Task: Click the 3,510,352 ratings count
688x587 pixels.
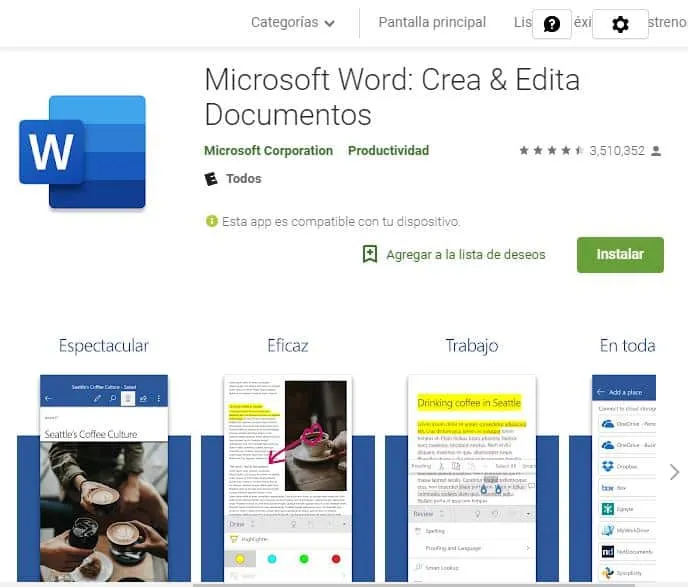Action: [x=617, y=151]
